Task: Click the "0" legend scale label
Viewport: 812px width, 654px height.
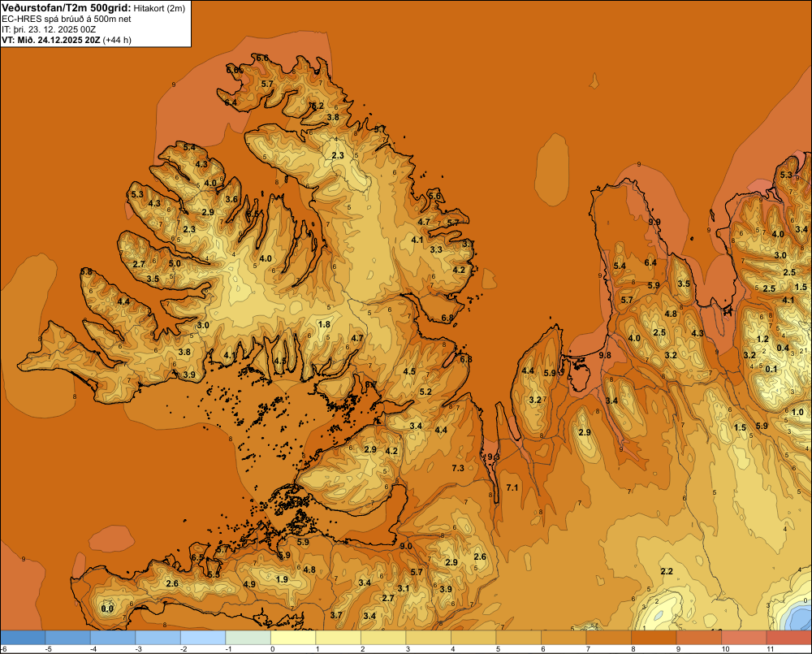Action: point(272,649)
